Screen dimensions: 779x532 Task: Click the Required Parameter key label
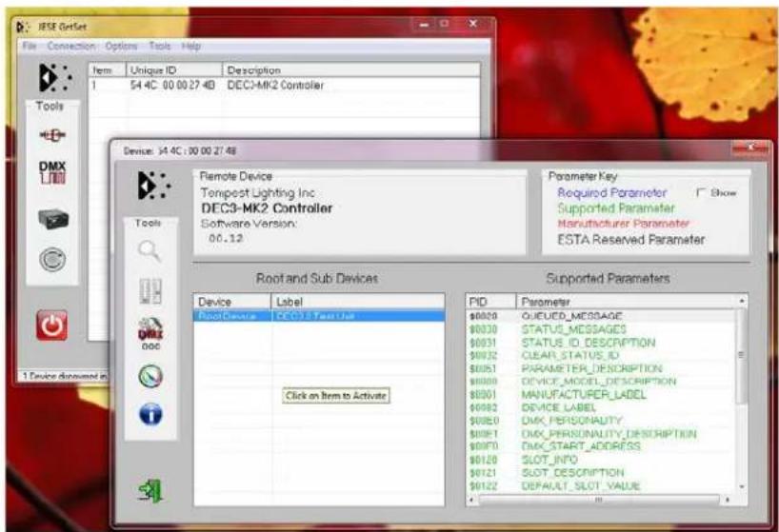point(611,192)
